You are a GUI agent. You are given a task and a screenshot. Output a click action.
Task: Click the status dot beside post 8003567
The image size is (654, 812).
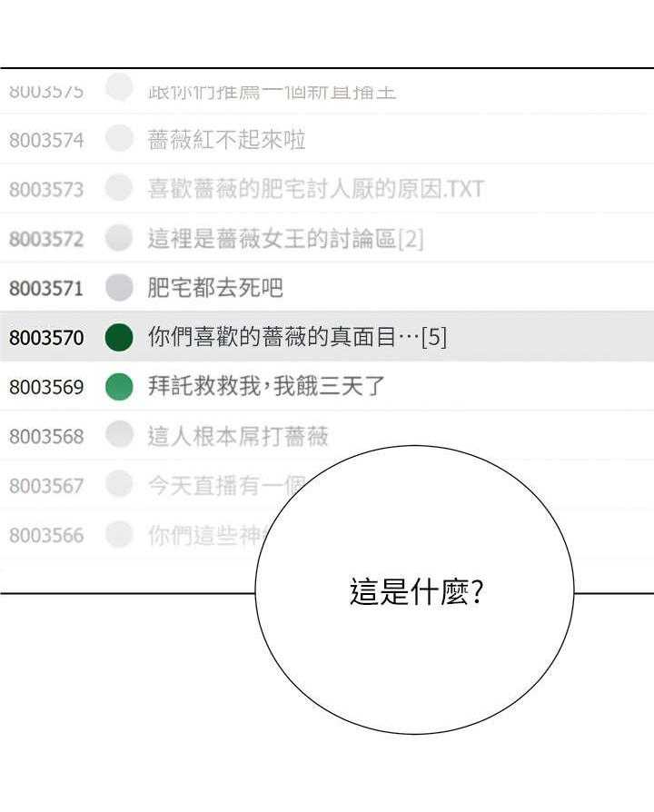(120, 485)
